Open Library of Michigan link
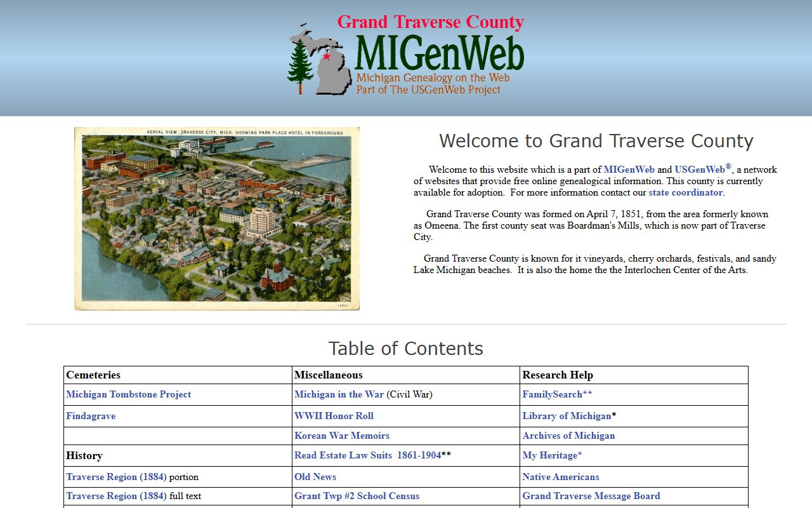Viewport: 812px width, 508px height. (566, 416)
